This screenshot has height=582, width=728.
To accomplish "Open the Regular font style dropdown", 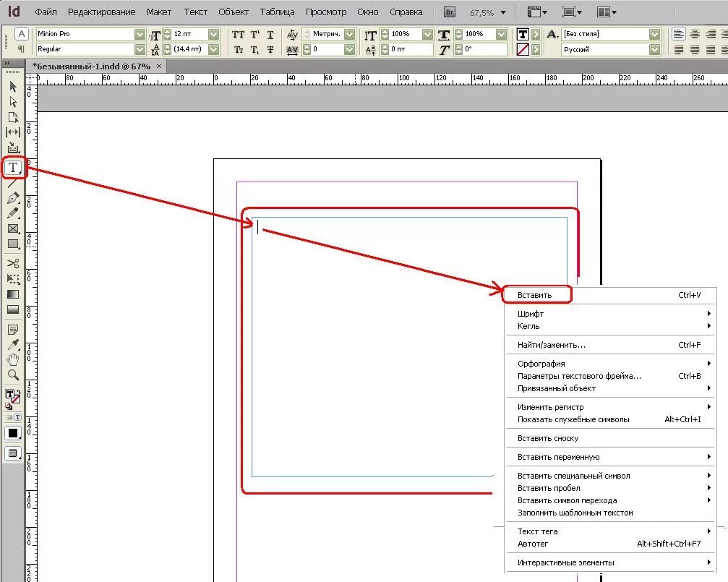I will pyautogui.click(x=140, y=48).
